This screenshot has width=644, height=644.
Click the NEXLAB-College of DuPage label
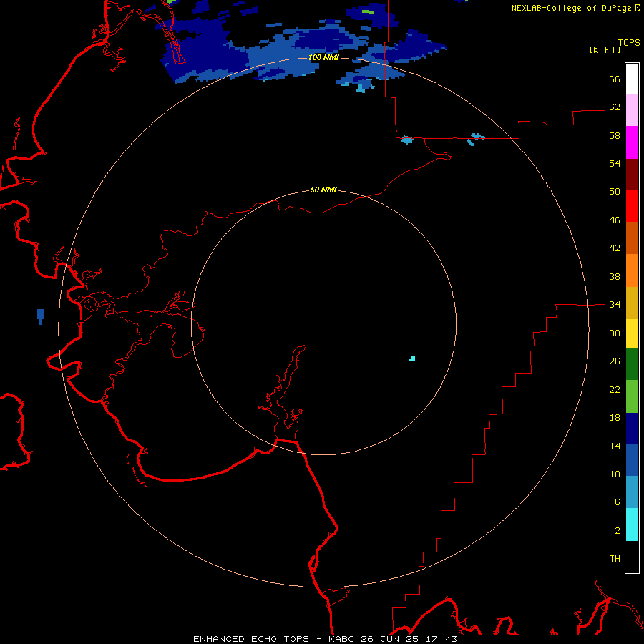point(572,8)
